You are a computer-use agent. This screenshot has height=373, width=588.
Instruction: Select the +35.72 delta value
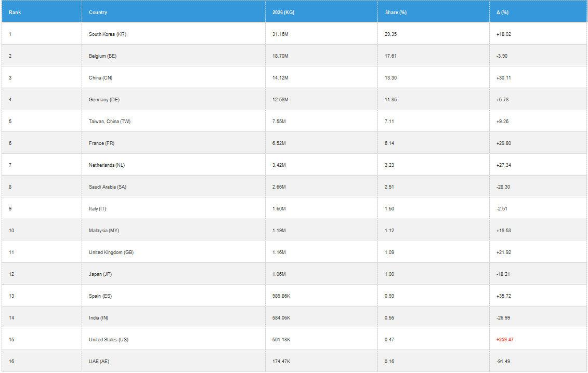pos(504,296)
